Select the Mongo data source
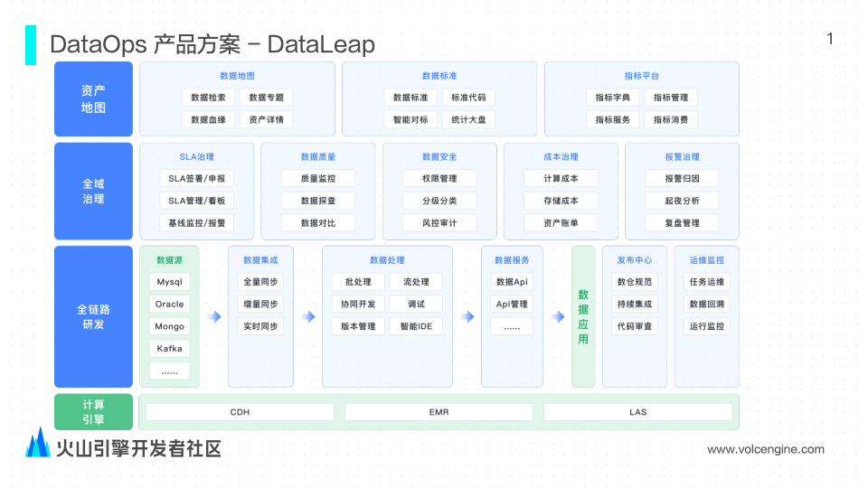This screenshot has width=868, height=488. (169, 326)
